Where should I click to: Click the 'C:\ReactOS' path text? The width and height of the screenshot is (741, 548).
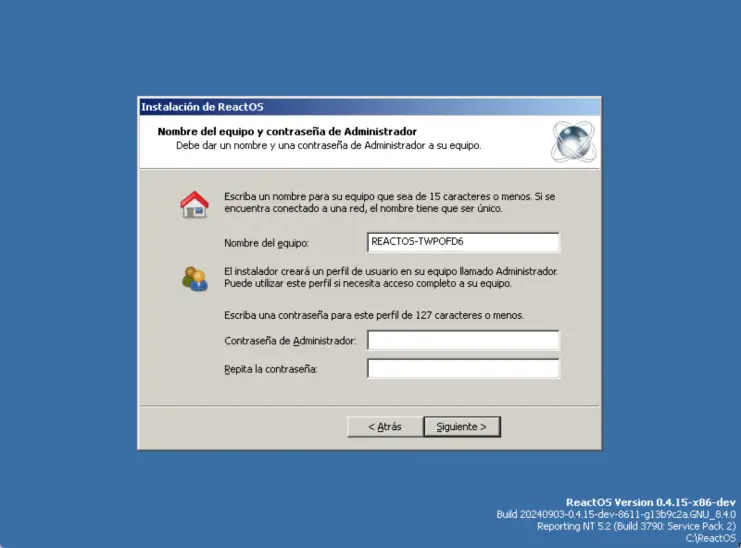coord(710,538)
